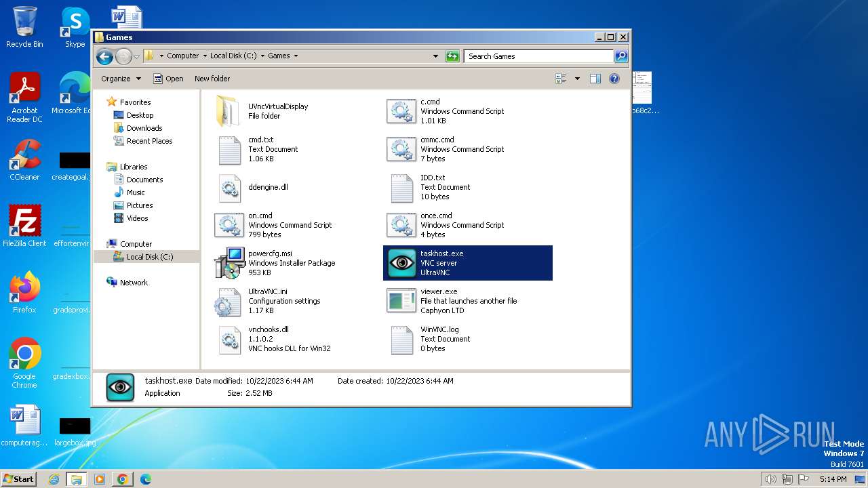868x488 pixels.
Task: Select Pictures library
Action: 140,205
